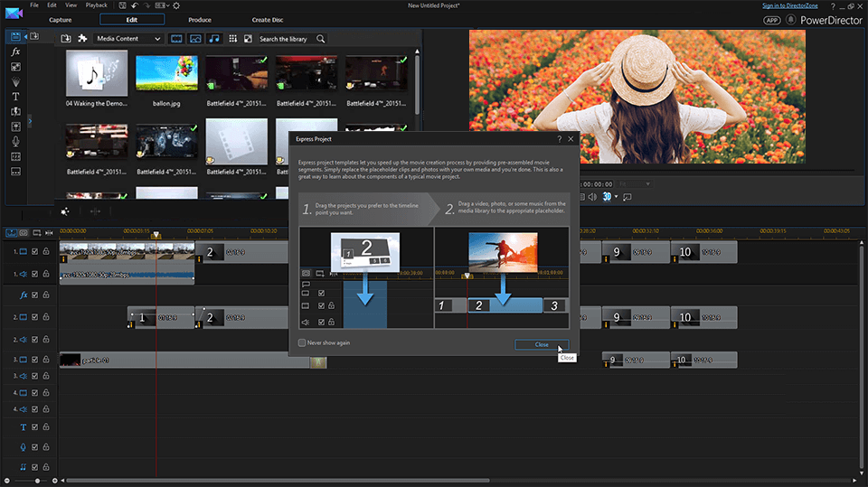Click the library size toggle icon
Image resolution: width=868 pixels, height=487 pixels.
[248, 39]
